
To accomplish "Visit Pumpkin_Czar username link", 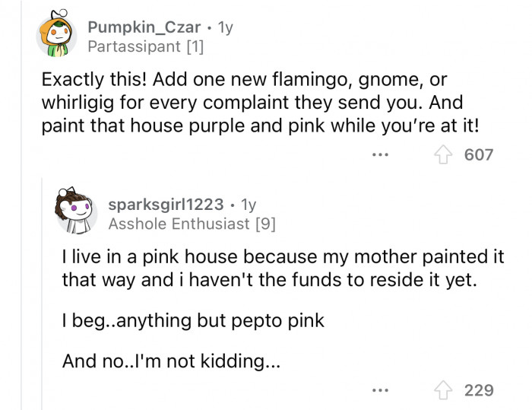I will coord(144,27).
